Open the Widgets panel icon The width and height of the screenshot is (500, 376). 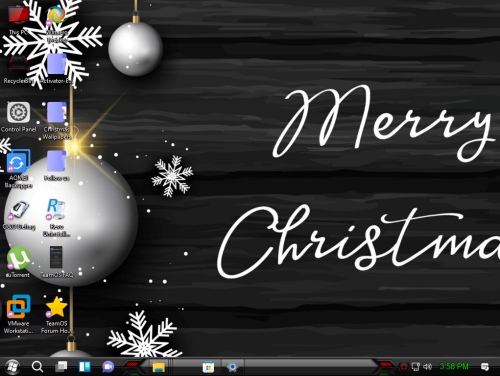pyautogui.click(x=85, y=367)
